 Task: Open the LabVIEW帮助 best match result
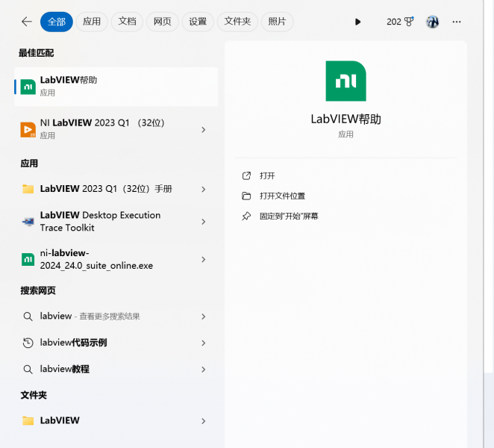point(116,87)
